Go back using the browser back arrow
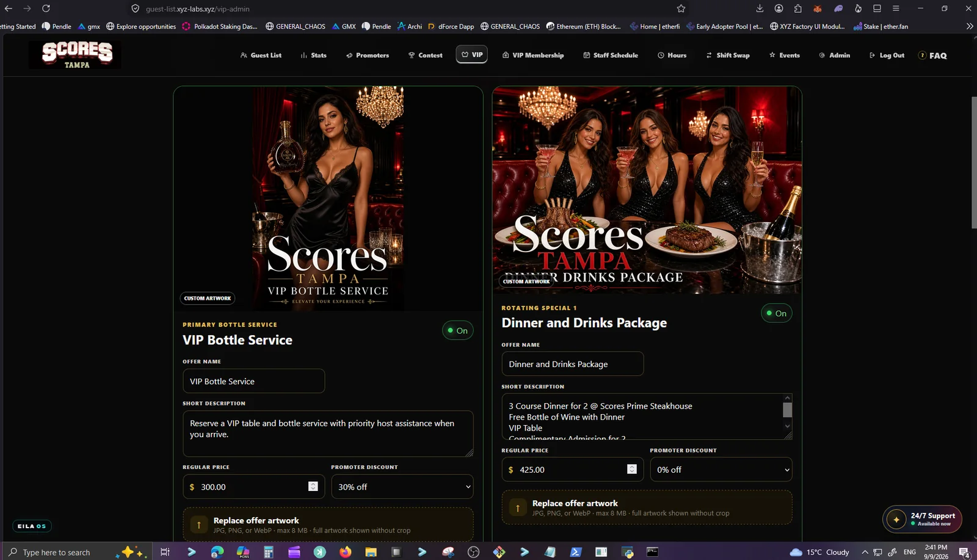The image size is (977, 560). pyautogui.click(x=9, y=9)
